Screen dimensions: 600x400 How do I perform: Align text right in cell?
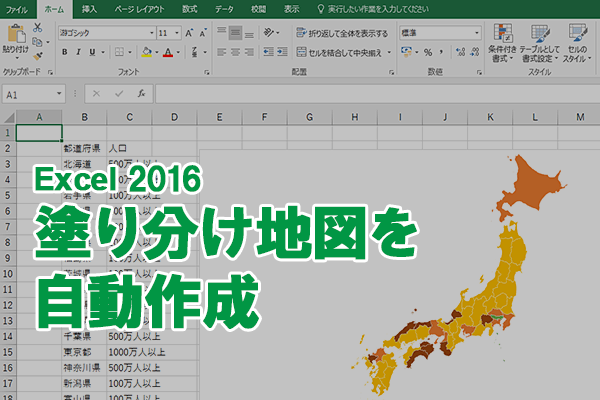pyautogui.click(x=249, y=52)
